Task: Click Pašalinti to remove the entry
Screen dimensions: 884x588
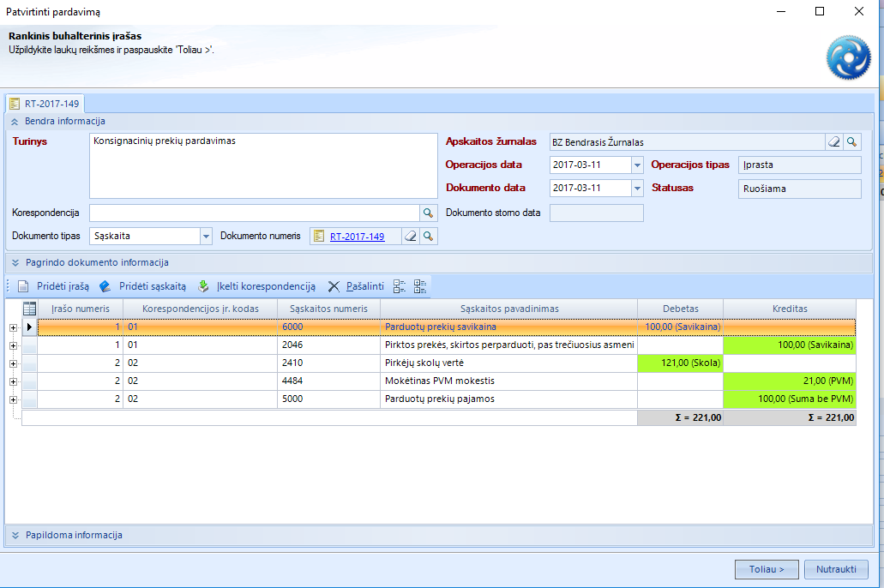Action: click(x=357, y=286)
